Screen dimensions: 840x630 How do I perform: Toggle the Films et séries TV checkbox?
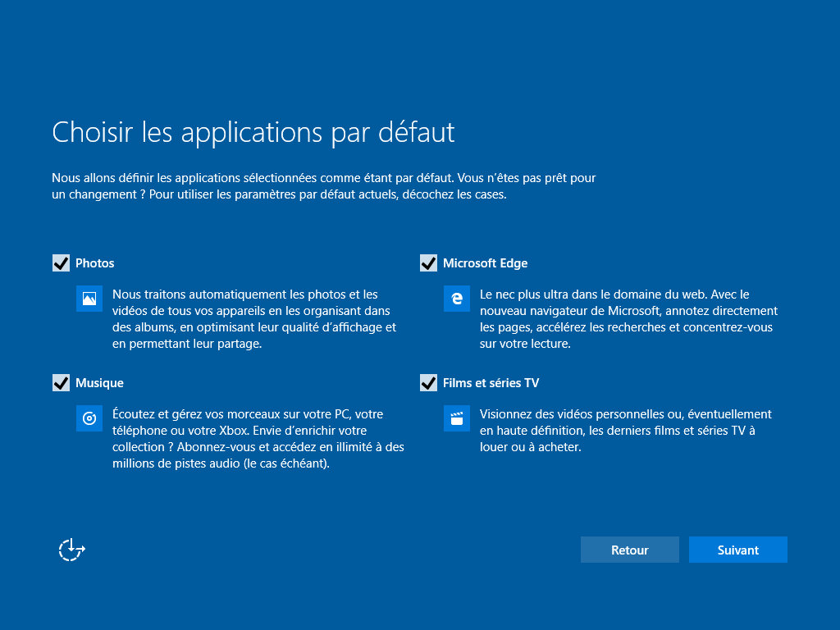coord(428,382)
